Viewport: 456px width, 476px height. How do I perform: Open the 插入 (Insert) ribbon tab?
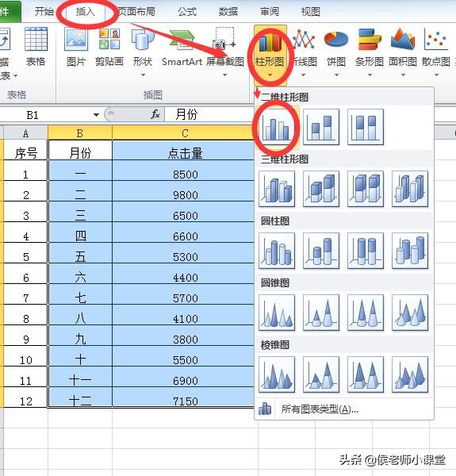[x=86, y=12]
